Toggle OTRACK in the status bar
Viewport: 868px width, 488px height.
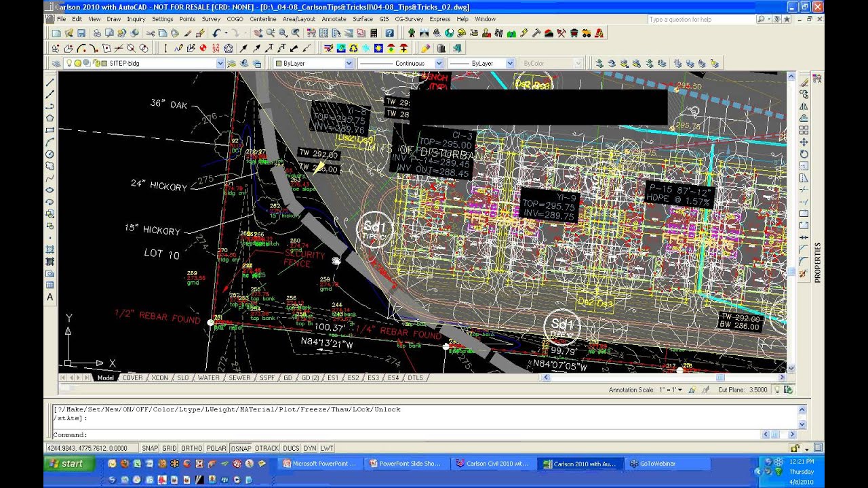pyautogui.click(x=267, y=448)
